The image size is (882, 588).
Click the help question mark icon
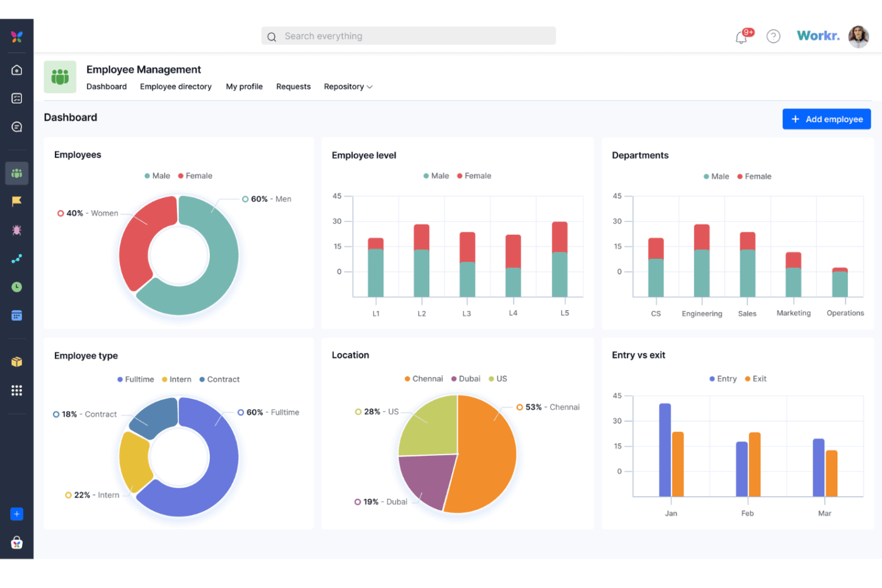tap(774, 36)
